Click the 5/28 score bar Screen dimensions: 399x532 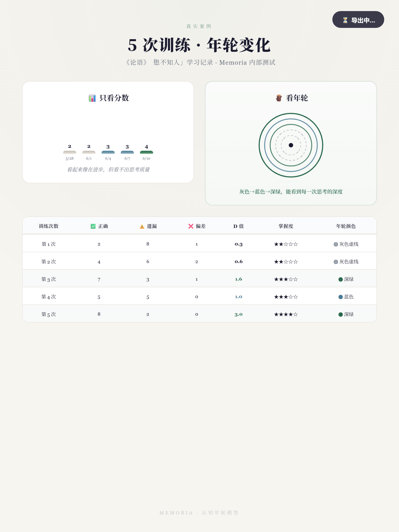coord(69,152)
